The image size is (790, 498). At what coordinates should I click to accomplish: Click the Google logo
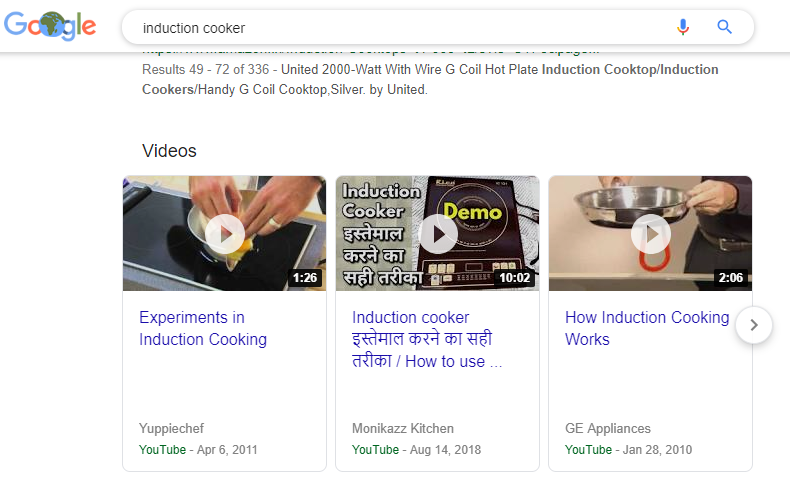50,26
